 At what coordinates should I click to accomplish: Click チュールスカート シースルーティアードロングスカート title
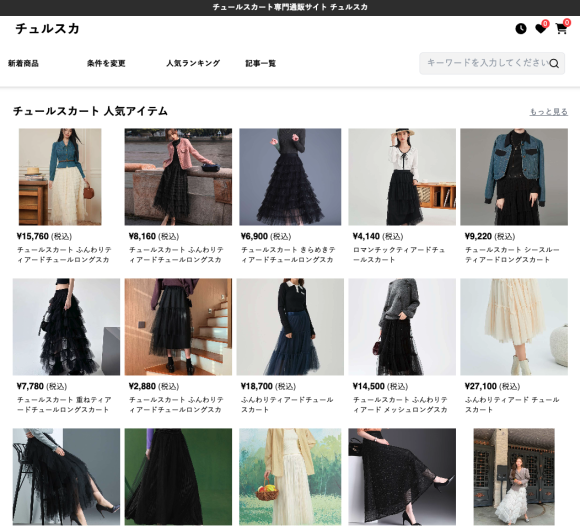(x=512, y=255)
